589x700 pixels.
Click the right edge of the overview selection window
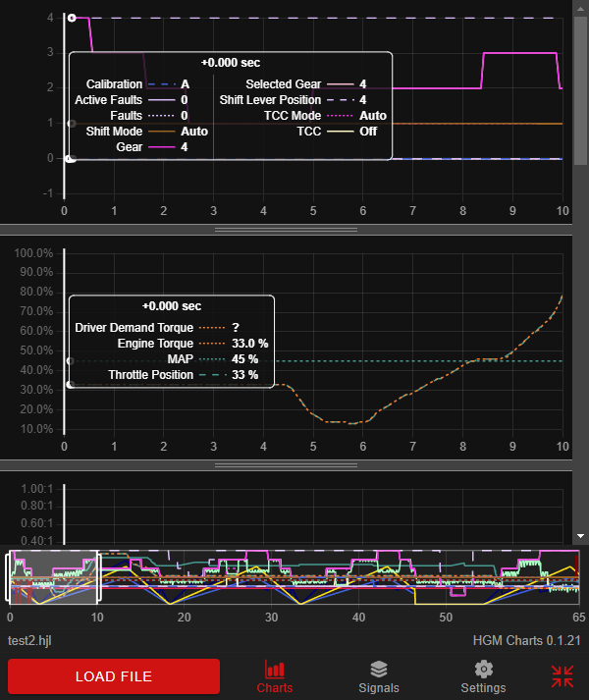tap(97, 577)
